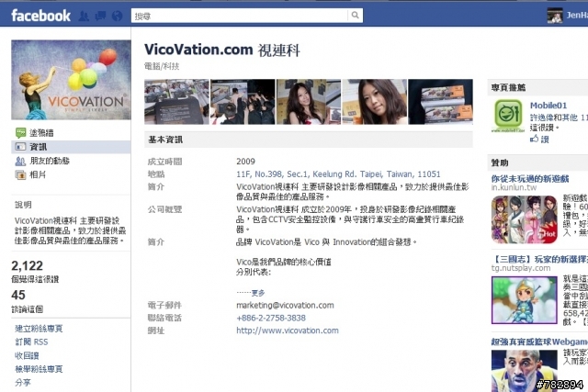Click the search magnifier button
The height and width of the screenshot is (392, 588).
[x=355, y=16]
